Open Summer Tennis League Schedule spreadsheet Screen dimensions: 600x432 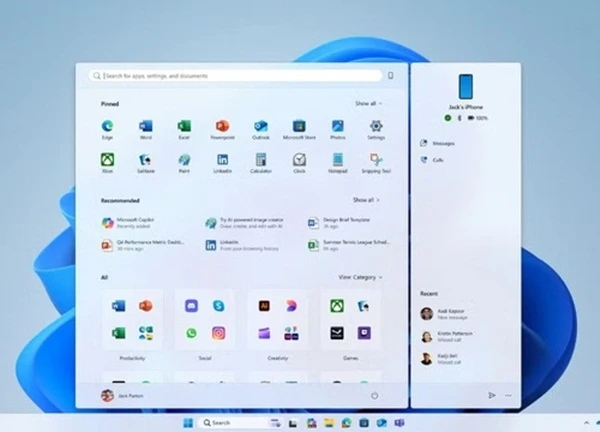349,245
